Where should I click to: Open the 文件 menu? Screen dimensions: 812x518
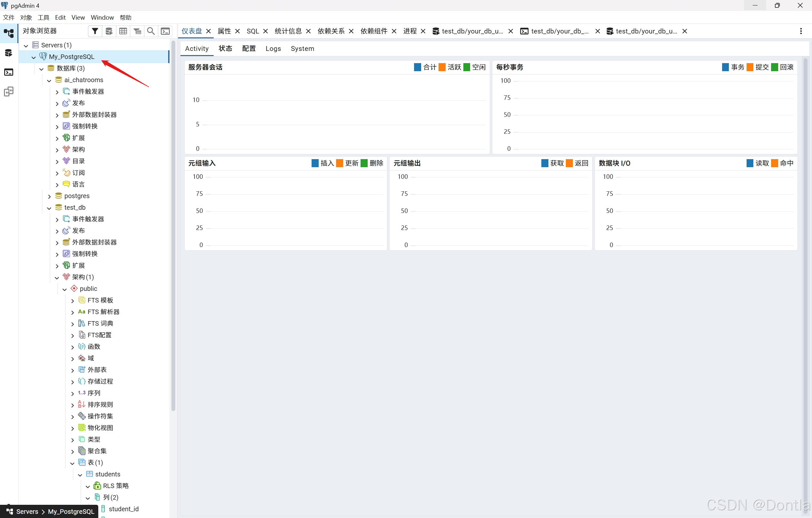[x=9, y=17]
